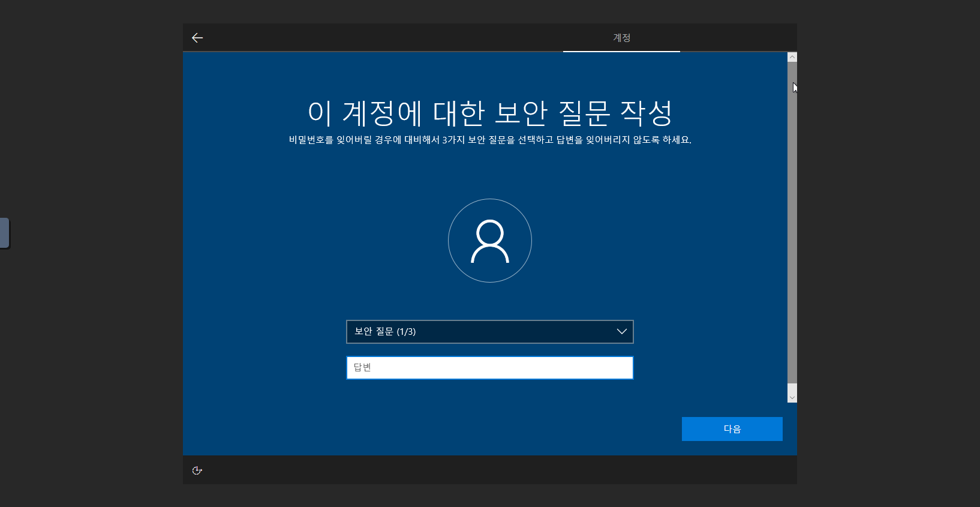
Task: Click the heading 이 계정에 대한 보안 질문 작성
Action: click(x=490, y=113)
